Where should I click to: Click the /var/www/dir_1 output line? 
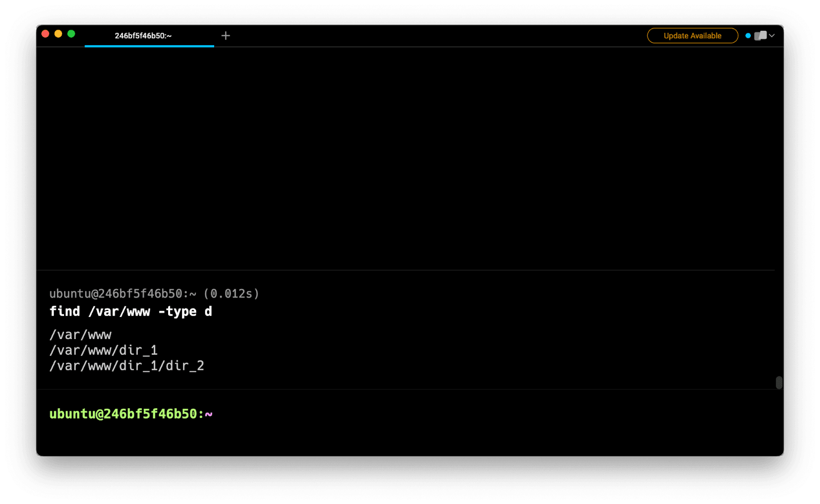103,350
